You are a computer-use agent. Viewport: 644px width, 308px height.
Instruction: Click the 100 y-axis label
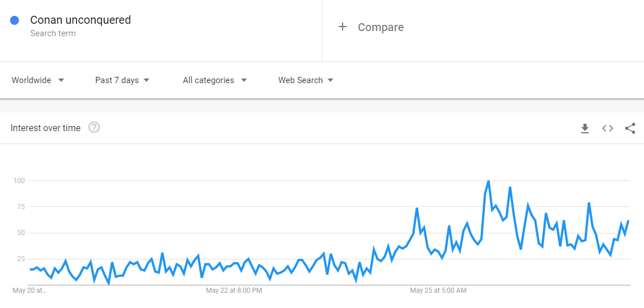19,181
